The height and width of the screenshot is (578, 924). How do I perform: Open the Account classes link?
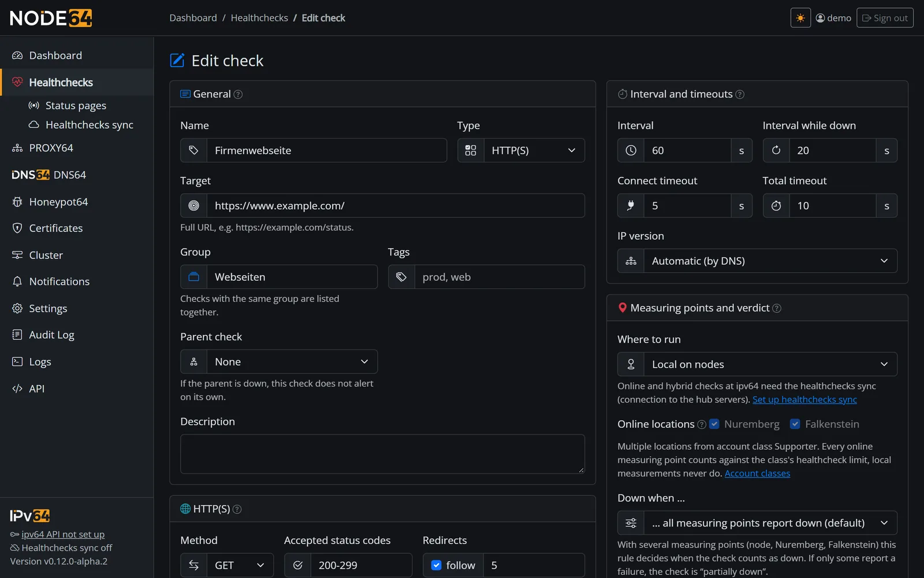click(757, 473)
